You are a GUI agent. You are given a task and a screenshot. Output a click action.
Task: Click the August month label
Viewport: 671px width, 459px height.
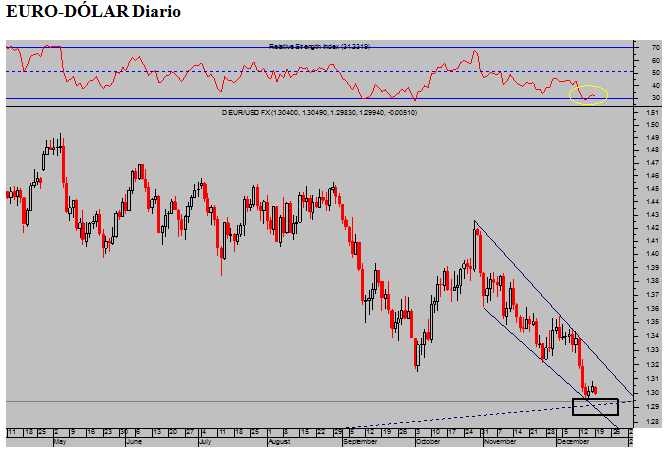tap(279, 441)
